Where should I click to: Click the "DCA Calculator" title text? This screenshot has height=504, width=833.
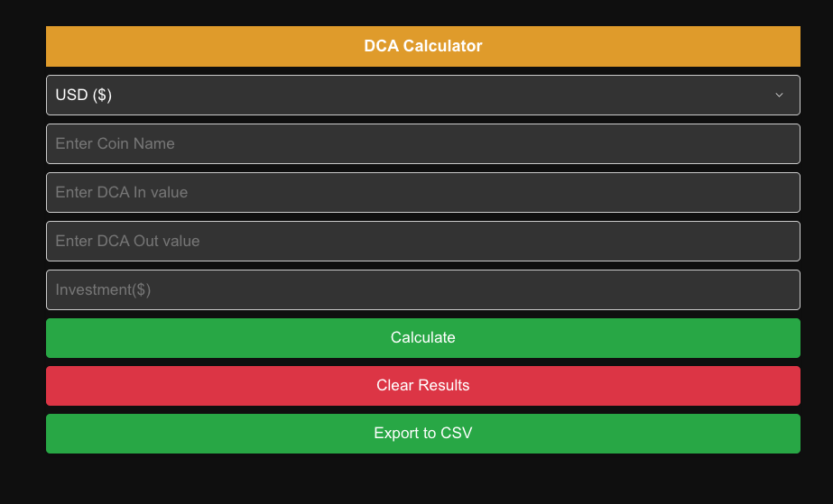[422, 46]
